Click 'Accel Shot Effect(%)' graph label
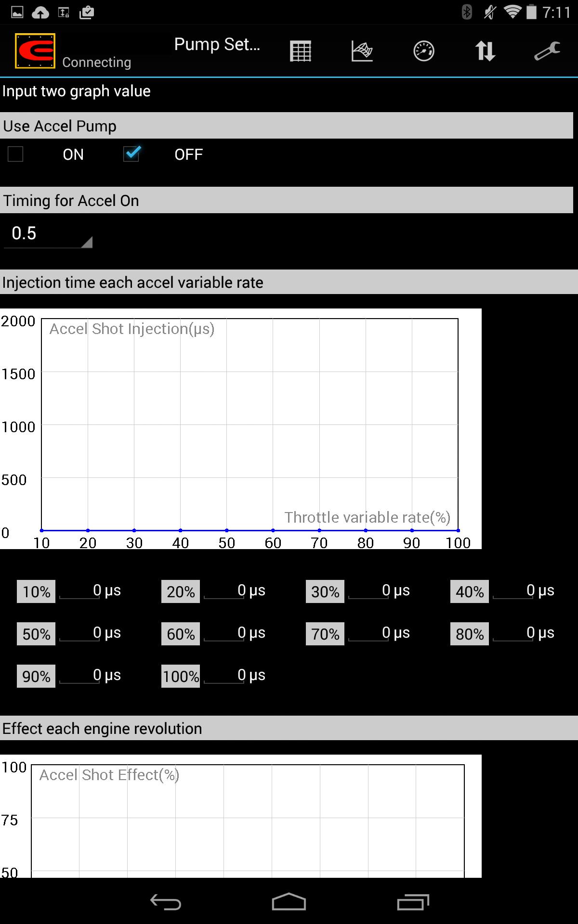Screen dimensions: 578x924 click(x=109, y=775)
